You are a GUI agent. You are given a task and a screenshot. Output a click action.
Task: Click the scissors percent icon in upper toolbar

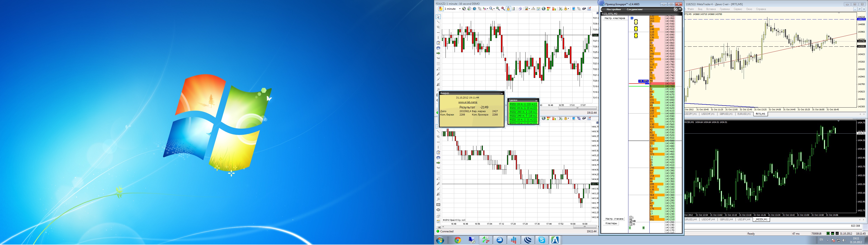561,9
